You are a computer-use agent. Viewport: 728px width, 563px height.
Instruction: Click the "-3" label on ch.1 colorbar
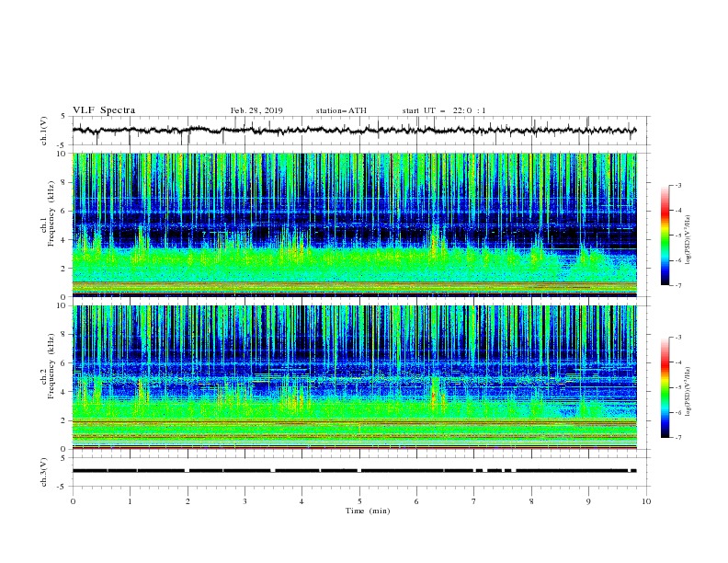[677, 185]
